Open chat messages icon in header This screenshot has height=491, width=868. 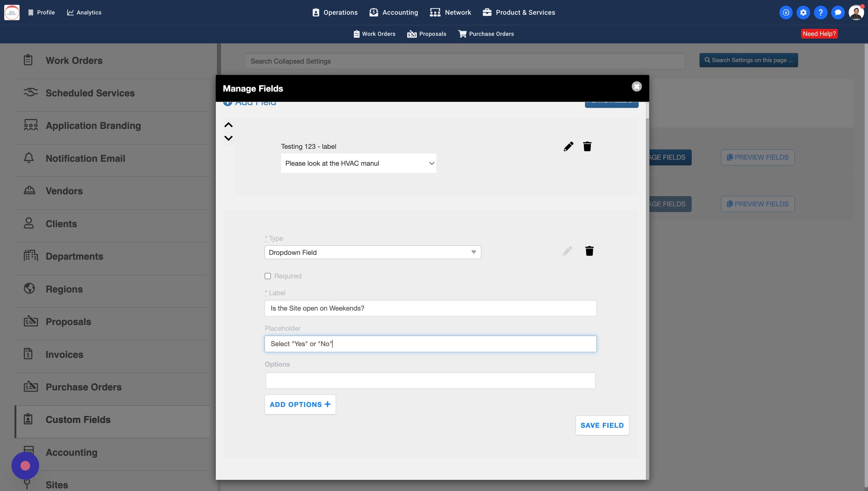pyautogui.click(x=838, y=12)
